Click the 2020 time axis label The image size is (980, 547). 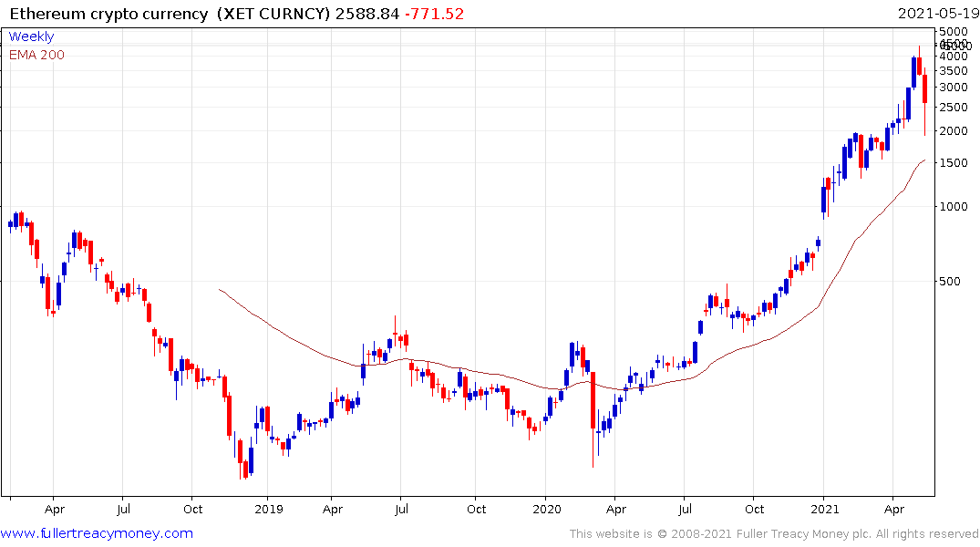[547, 510]
